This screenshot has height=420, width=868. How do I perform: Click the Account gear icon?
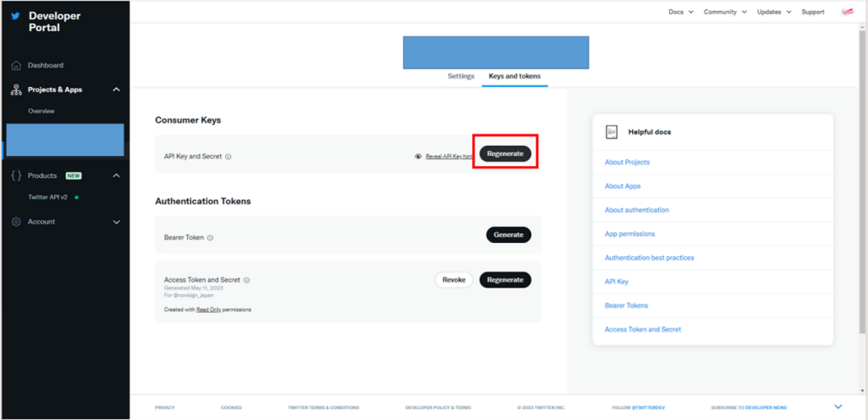click(x=16, y=222)
